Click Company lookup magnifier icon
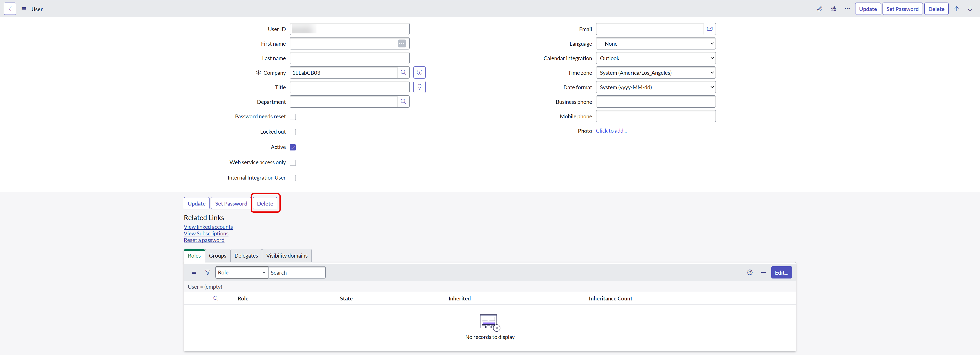Screen dimensions: 980x355 click(x=403, y=73)
